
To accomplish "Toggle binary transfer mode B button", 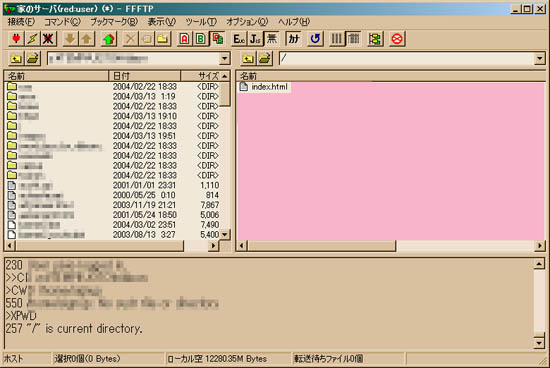I will coord(201,39).
